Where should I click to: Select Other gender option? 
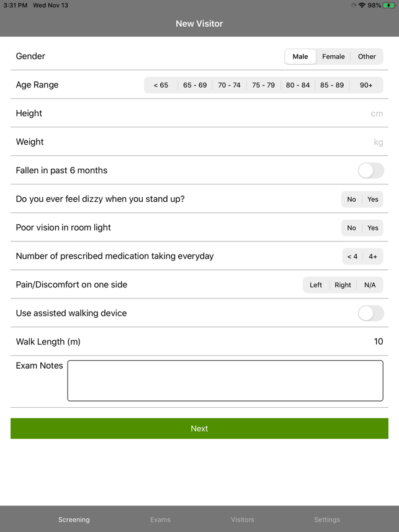coord(367,56)
